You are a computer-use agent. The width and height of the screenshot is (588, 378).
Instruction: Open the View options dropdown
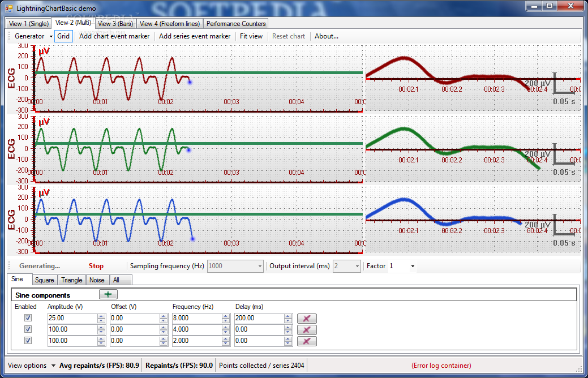pos(32,365)
